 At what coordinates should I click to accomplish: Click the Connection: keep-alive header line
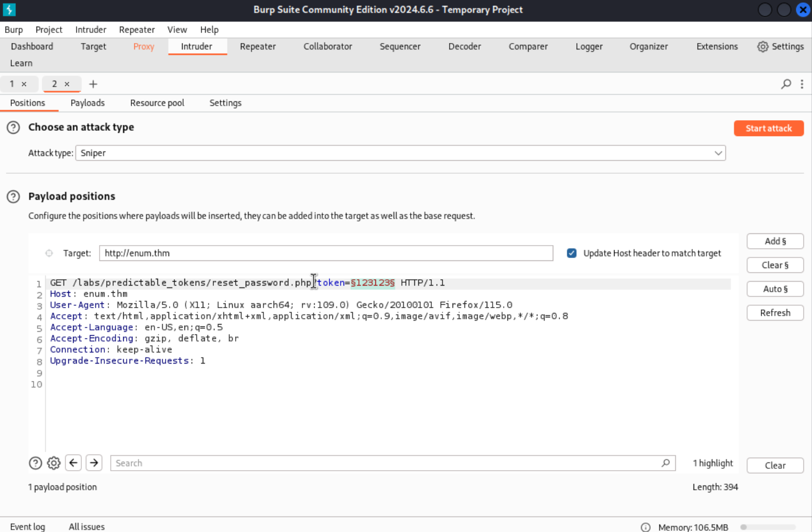(x=111, y=350)
